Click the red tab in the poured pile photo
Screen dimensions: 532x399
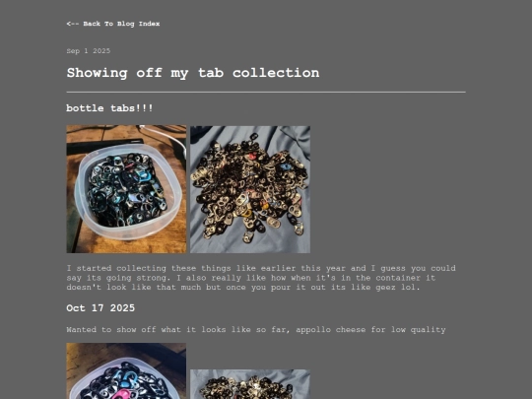coord(252,156)
